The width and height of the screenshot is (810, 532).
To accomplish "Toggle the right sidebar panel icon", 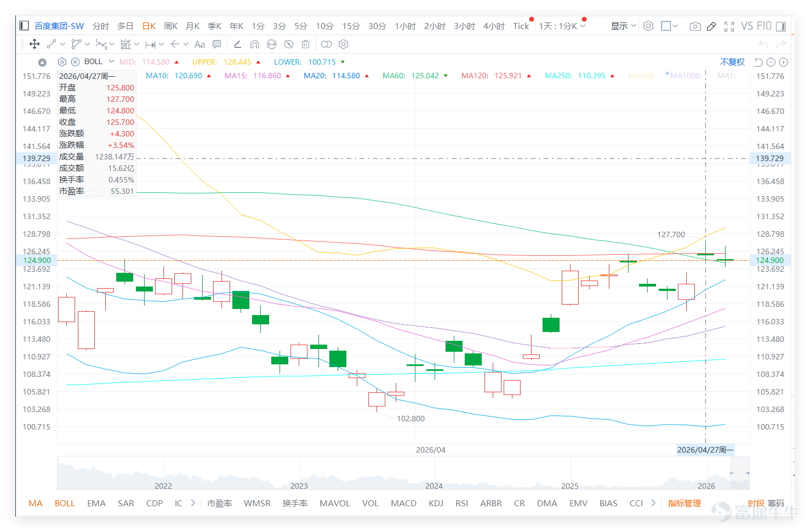I will click(x=781, y=26).
